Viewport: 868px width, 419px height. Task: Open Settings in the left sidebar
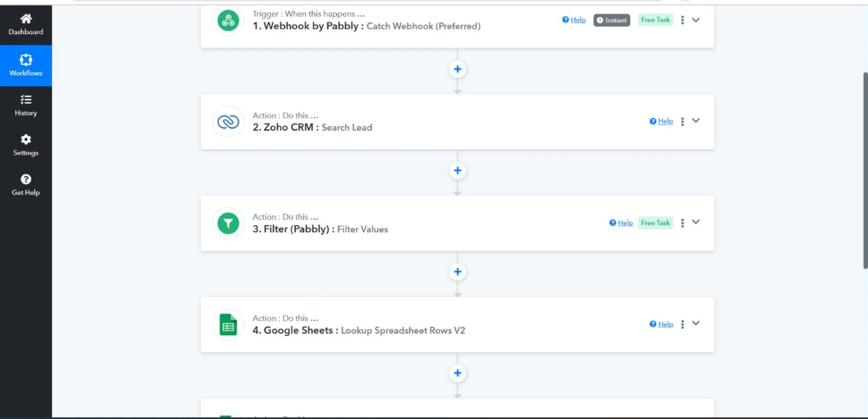point(25,145)
